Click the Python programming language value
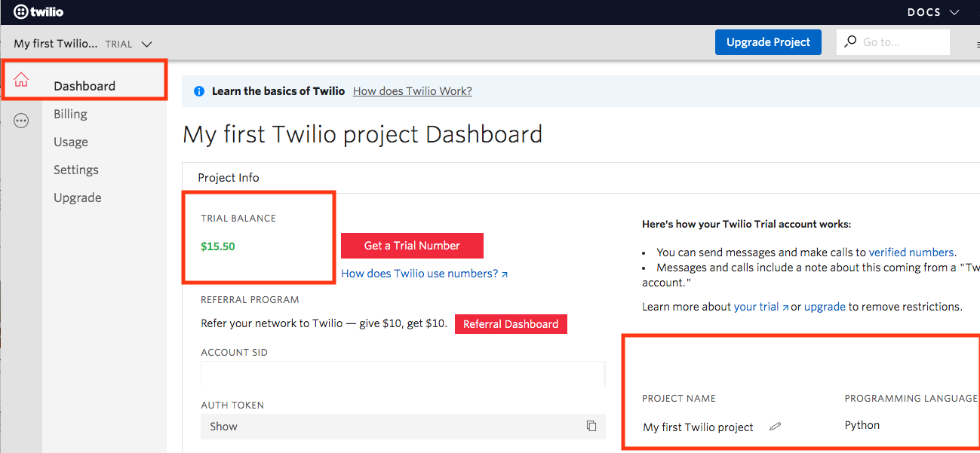This screenshot has width=980, height=453. 862,425
